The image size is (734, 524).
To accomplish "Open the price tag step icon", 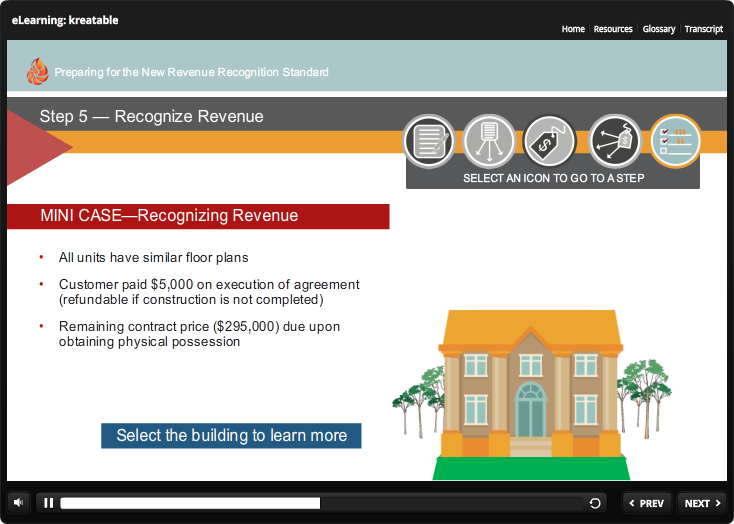I will pos(551,142).
